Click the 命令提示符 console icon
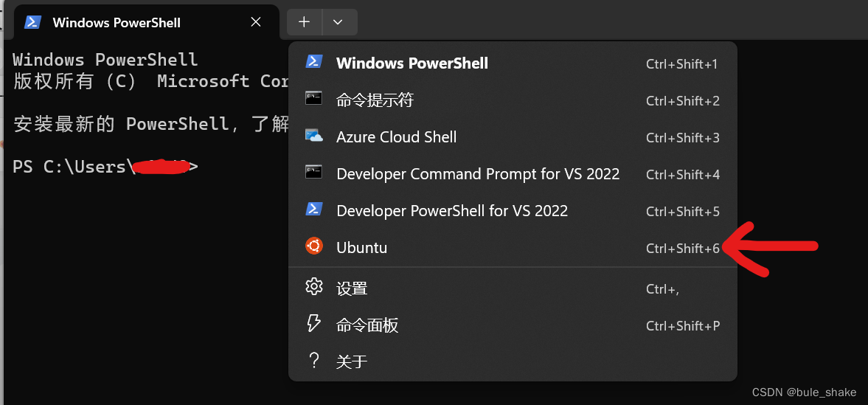This screenshot has width=868, height=405. click(x=314, y=99)
